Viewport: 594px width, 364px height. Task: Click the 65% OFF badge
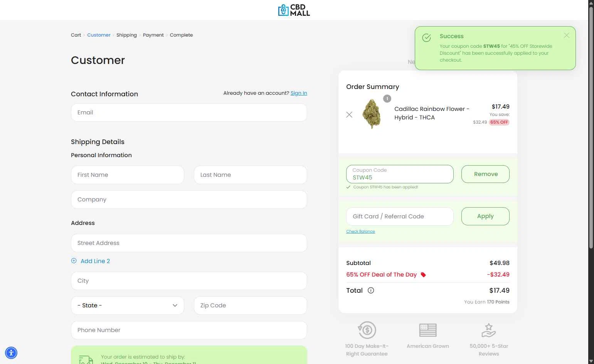point(499,122)
